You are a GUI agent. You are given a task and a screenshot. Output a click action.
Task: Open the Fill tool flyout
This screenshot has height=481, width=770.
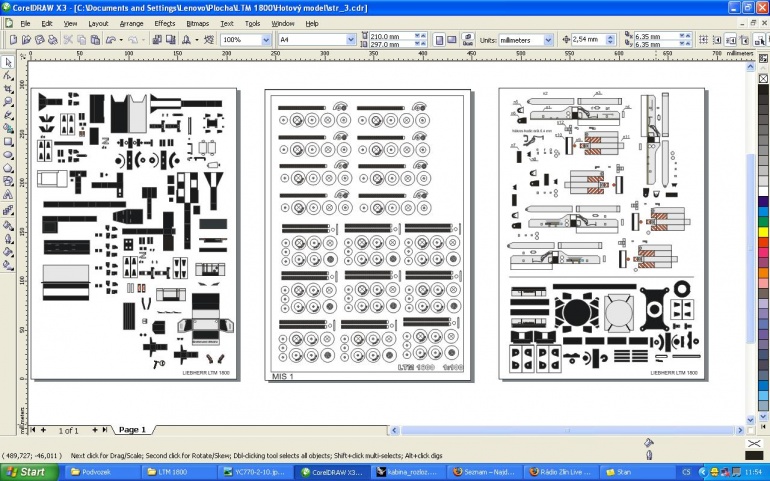[x=8, y=252]
